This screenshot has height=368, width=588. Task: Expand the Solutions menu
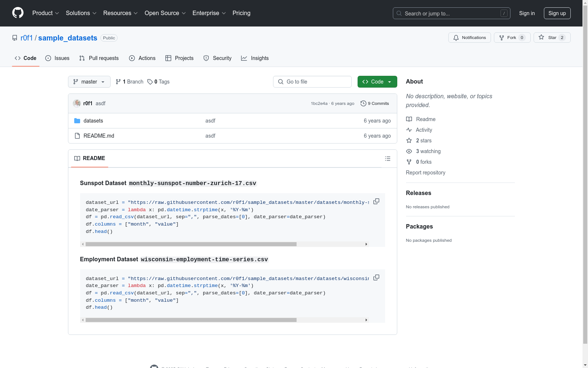[81, 13]
